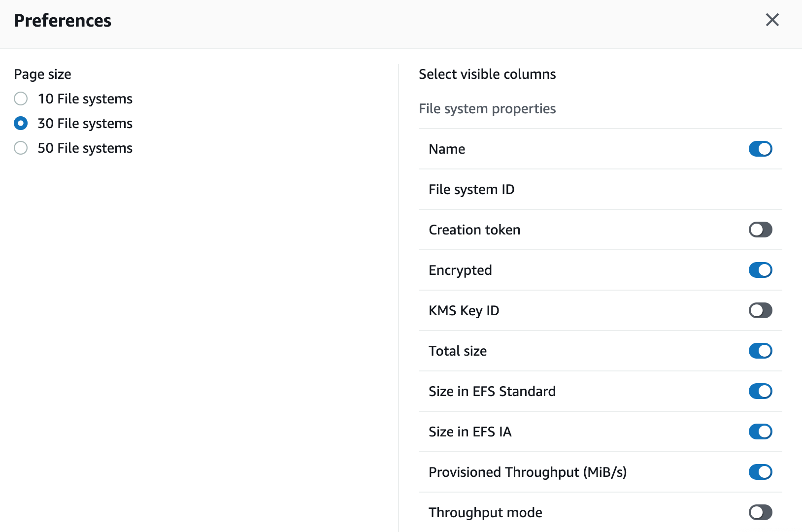Screen dimensions: 802x532
Task: Click the File system ID row
Action: 471,189
